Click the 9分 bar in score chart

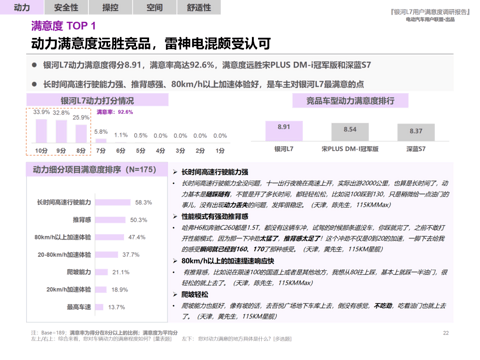pos(61,132)
